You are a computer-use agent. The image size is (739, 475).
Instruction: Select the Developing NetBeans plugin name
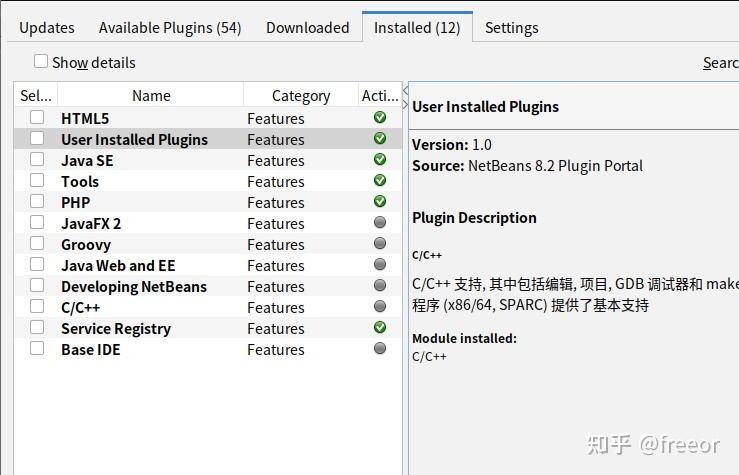134,287
